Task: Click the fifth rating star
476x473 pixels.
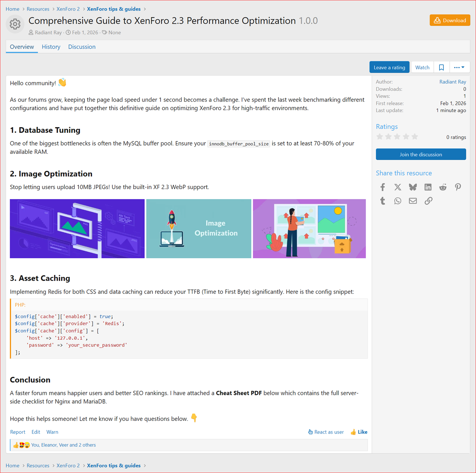Action: pyautogui.click(x=415, y=137)
